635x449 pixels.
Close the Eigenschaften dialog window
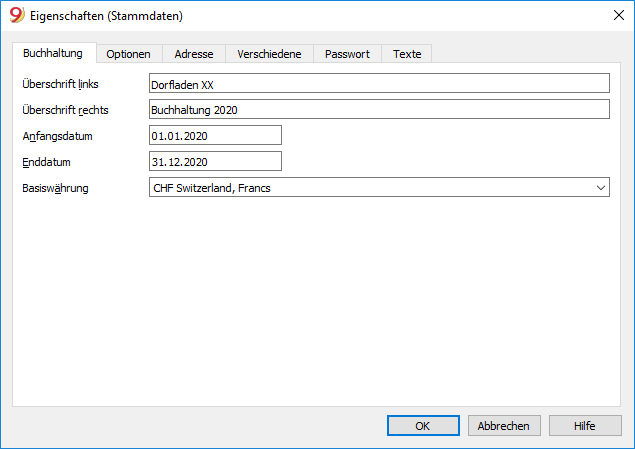click(618, 15)
